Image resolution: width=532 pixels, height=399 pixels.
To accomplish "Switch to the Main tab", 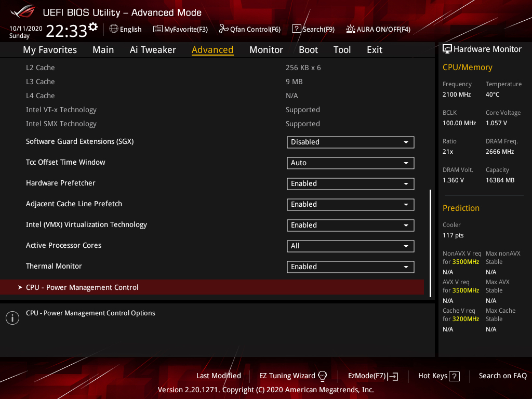I will tap(103, 50).
